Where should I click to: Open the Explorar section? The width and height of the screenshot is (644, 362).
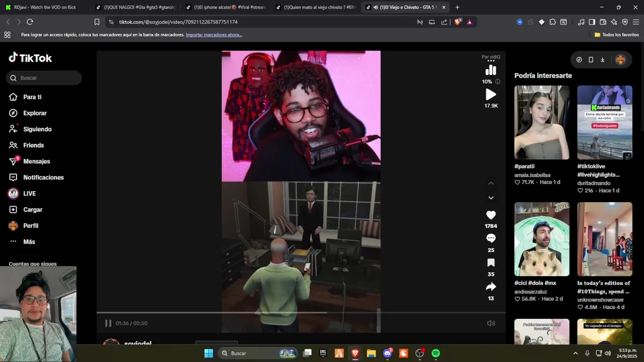click(35, 113)
